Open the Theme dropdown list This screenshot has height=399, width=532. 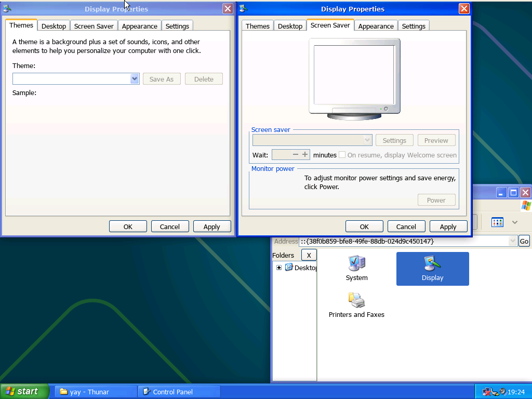[135, 79]
